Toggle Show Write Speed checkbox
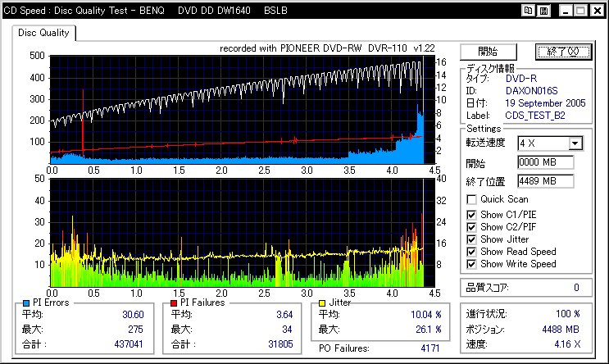The image size is (609, 364). (x=471, y=264)
